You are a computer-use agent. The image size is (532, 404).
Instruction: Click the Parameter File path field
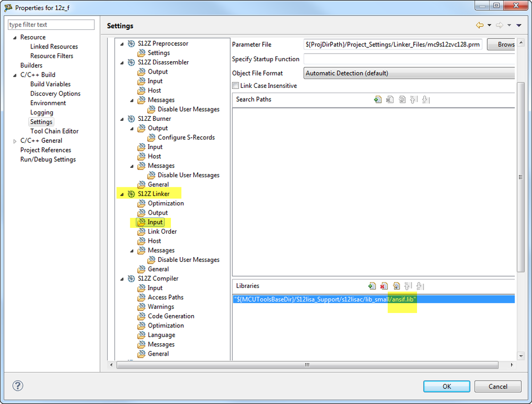coord(393,44)
